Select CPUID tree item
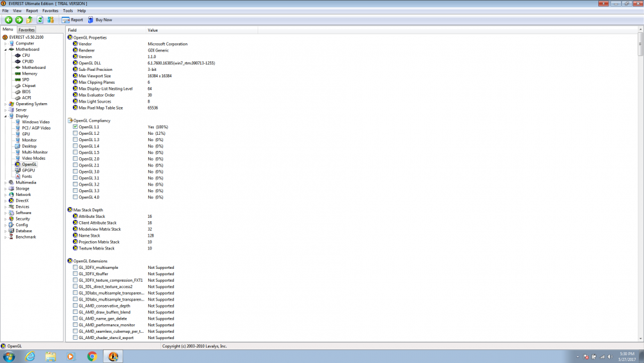The image size is (644, 363). point(28,62)
